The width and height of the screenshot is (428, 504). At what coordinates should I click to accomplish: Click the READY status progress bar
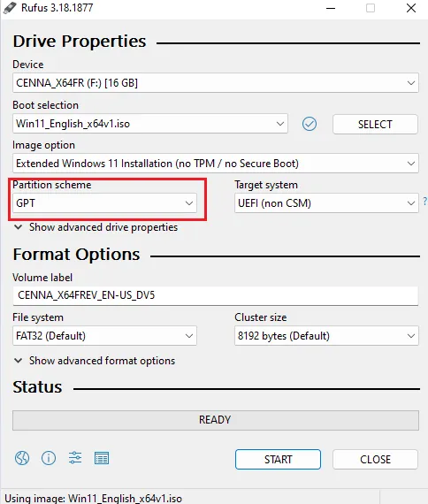tap(216, 420)
